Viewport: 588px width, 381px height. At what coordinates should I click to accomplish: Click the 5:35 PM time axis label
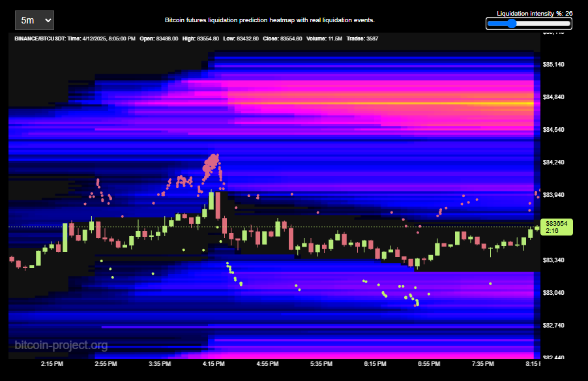(x=321, y=364)
